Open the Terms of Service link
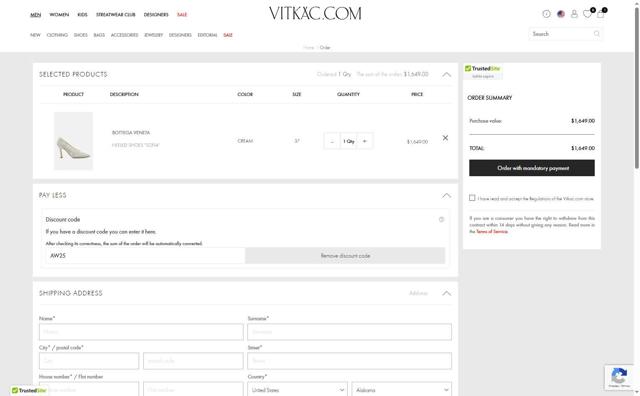640x396 pixels. tap(492, 231)
